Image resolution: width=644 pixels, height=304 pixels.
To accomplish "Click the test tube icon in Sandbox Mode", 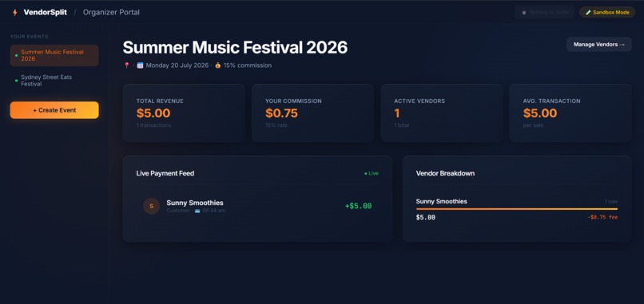I will click(588, 12).
